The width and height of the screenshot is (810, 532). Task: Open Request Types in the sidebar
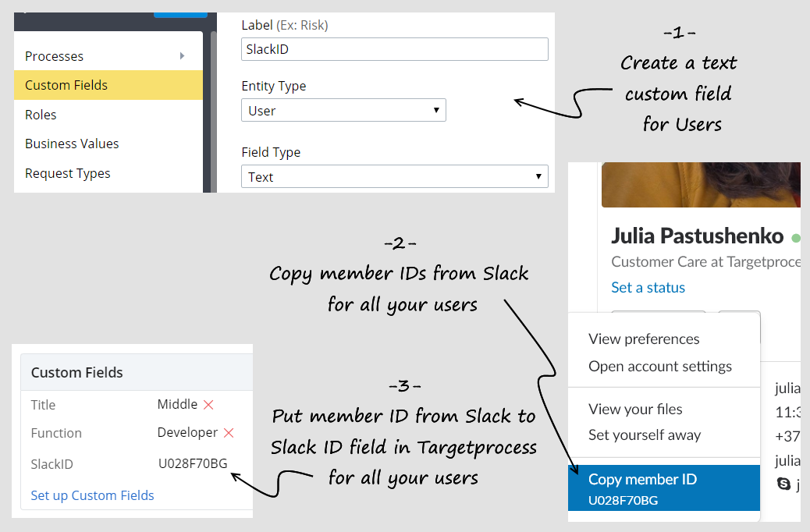108,173
